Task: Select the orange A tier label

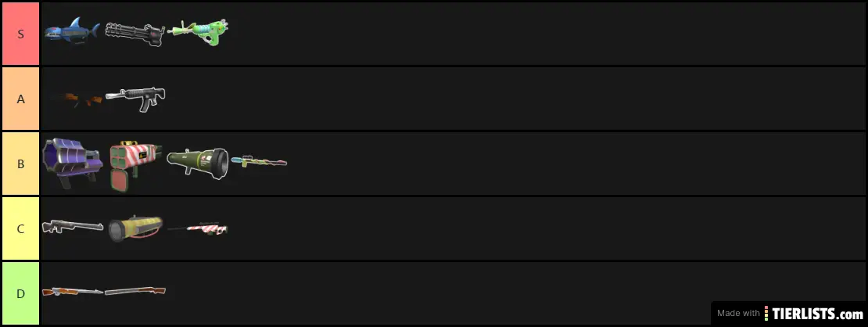Action: [20, 99]
